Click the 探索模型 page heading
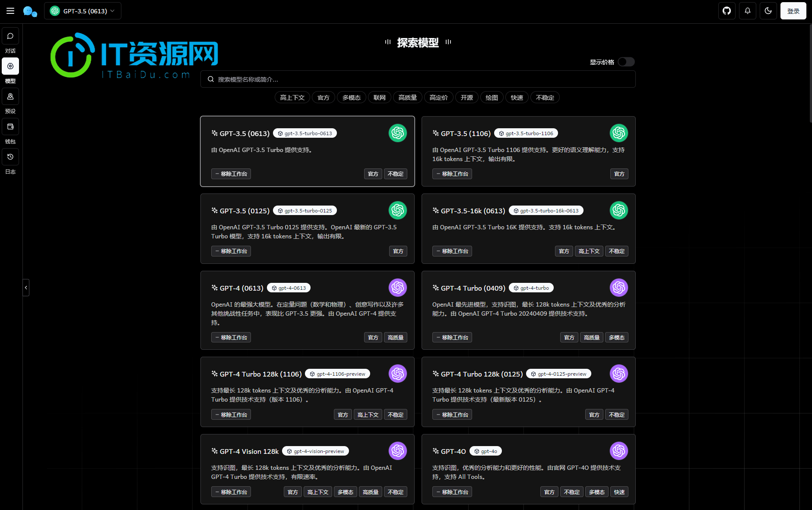The width and height of the screenshot is (812, 510). [418, 43]
